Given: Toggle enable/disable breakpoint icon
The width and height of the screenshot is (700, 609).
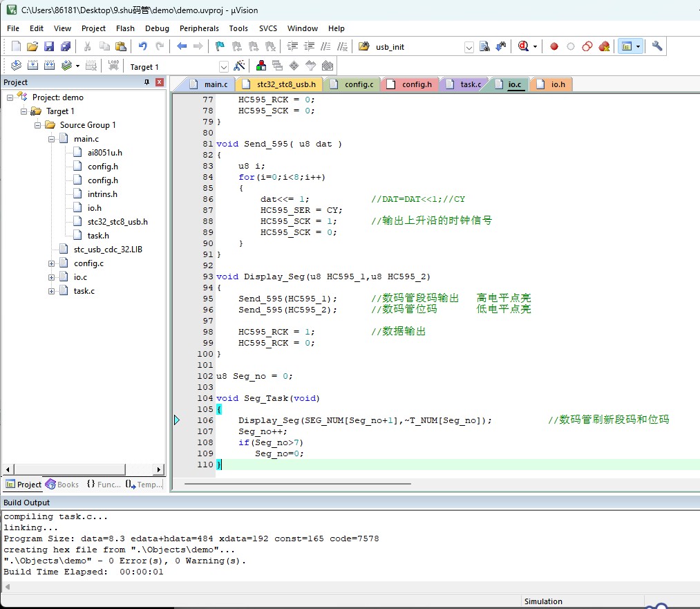Looking at the screenshot, I should point(571,46).
